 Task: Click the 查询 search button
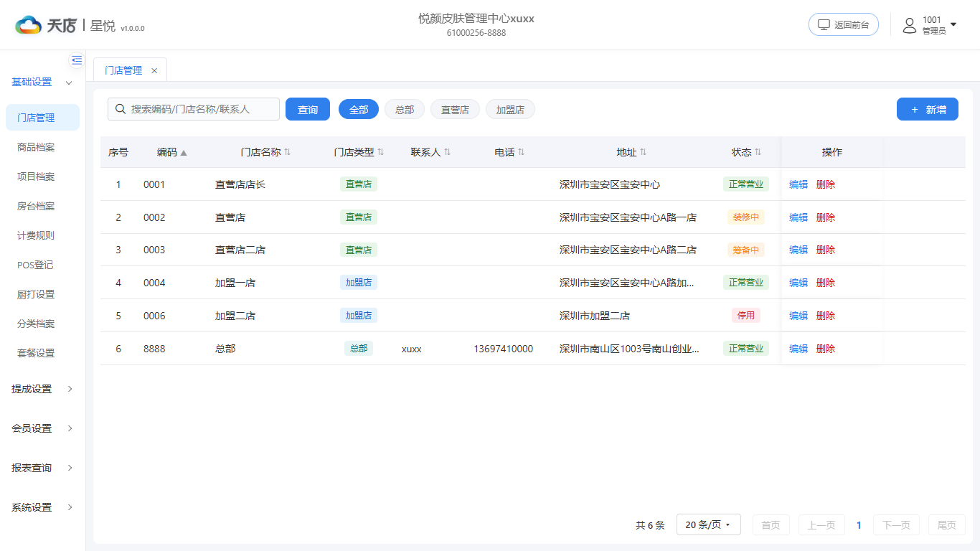click(x=308, y=109)
